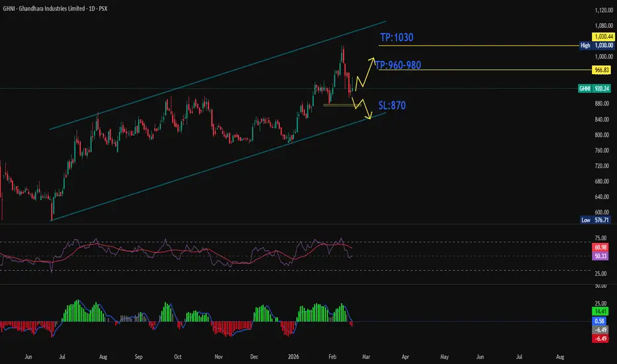The image size is (617, 364).
Task: Click the 75.00 RSI axis value
Action: 600,238
